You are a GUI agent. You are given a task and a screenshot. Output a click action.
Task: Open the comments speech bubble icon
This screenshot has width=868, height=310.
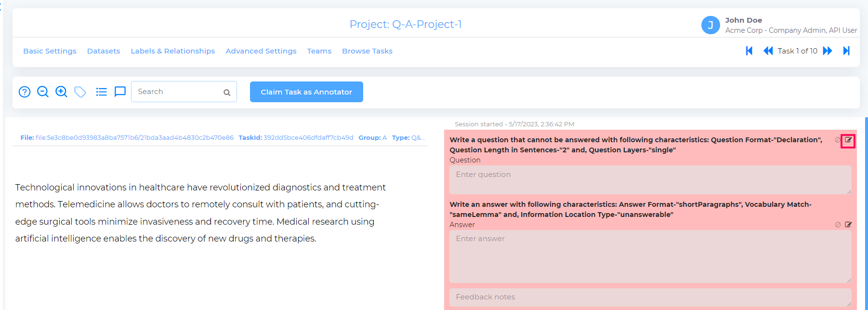click(120, 92)
